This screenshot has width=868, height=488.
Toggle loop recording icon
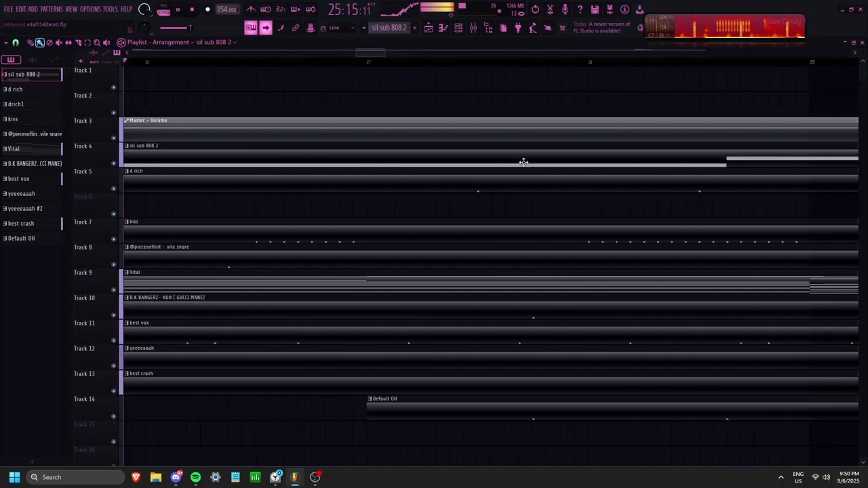[x=311, y=9]
